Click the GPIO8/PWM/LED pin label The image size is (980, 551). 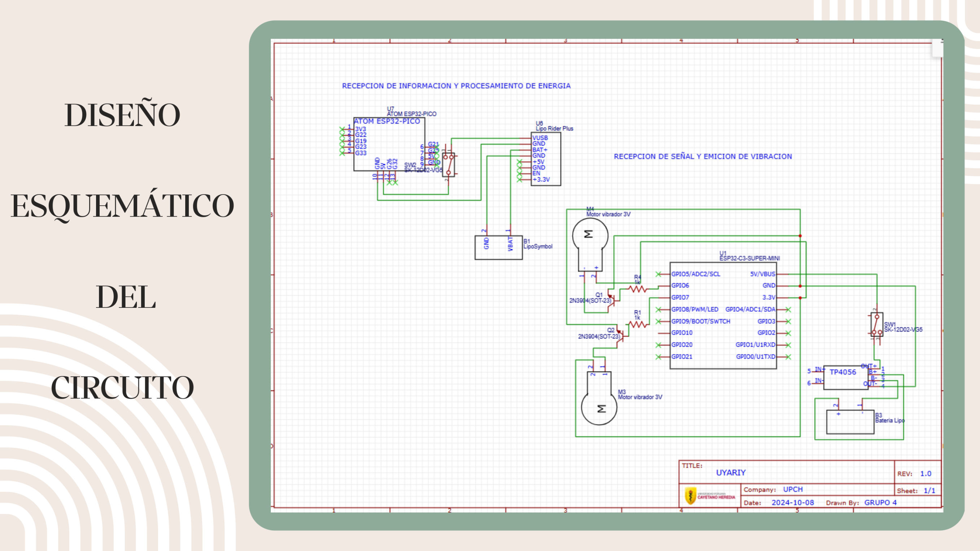[695, 309]
